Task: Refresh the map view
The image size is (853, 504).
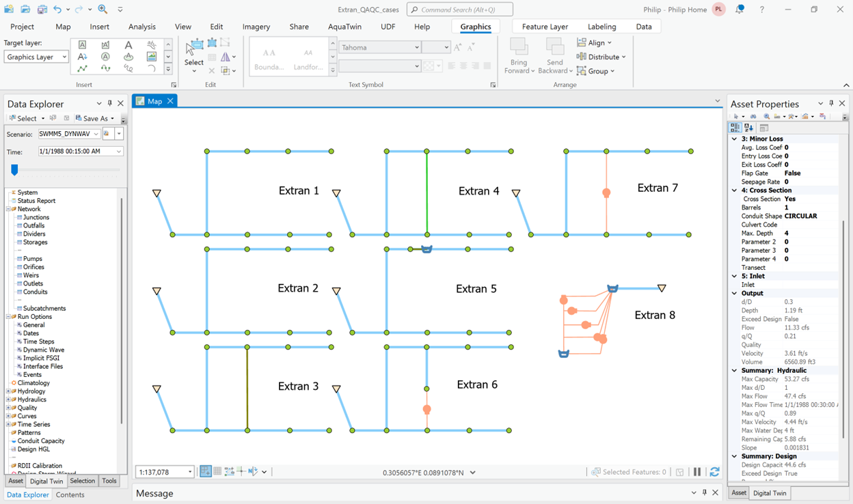Action: click(714, 472)
